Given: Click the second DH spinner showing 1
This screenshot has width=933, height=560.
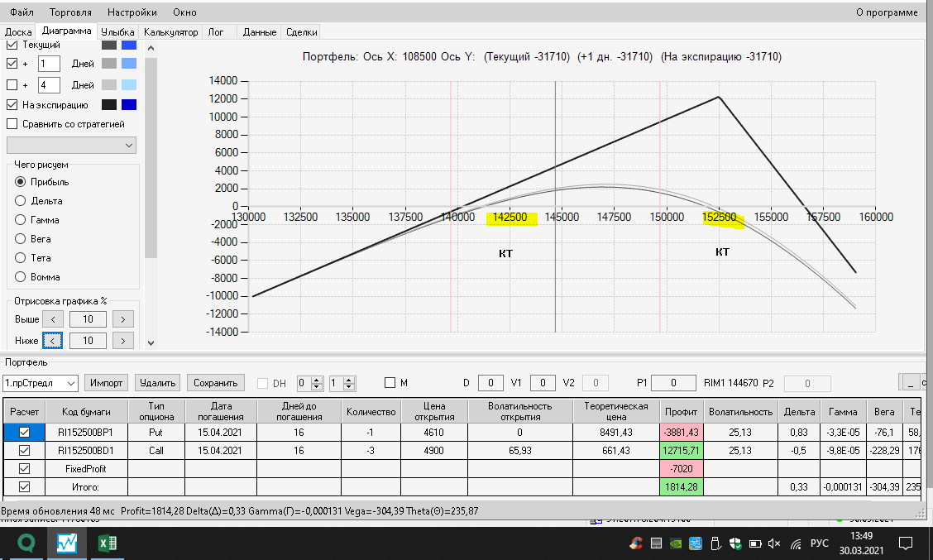Looking at the screenshot, I should (x=342, y=383).
